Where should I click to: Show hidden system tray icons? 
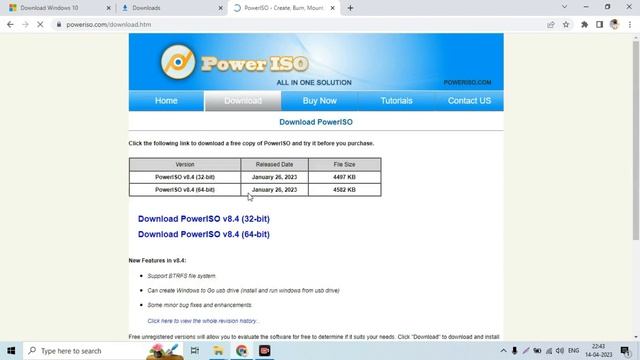click(x=503, y=351)
